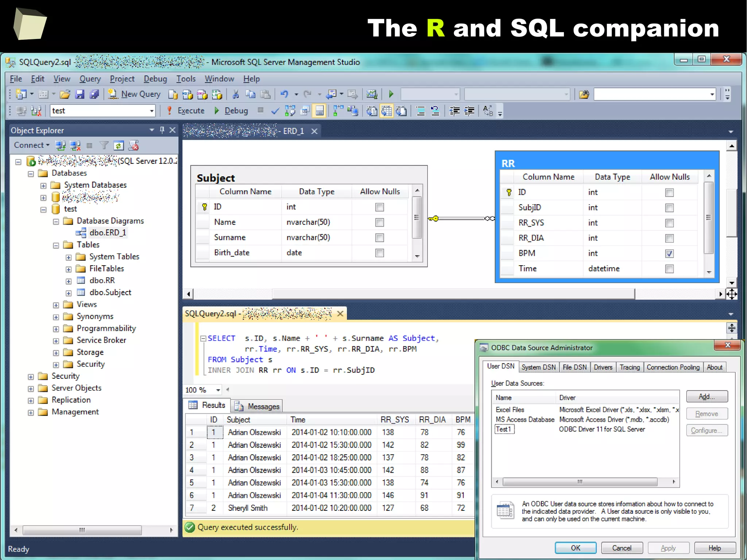The height and width of the screenshot is (560, 747).
Task: Collapse the SELECT statement outline
Action: pos(203,339)
